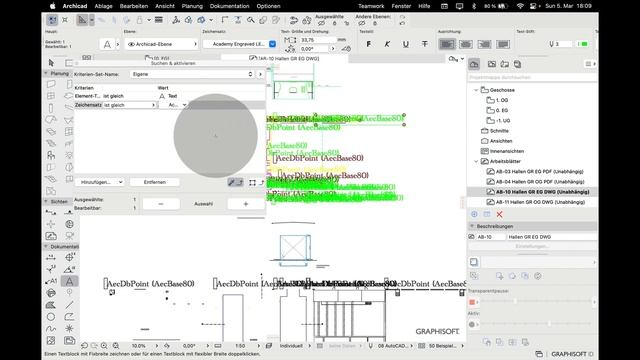Open the Dokumentation menu

tap(229, 6)
